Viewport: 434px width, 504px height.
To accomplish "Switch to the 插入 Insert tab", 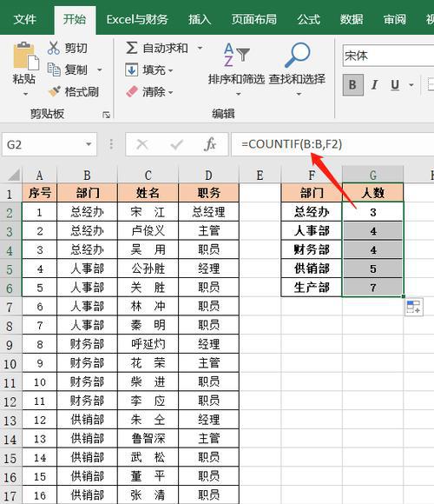I will point(200,20).
